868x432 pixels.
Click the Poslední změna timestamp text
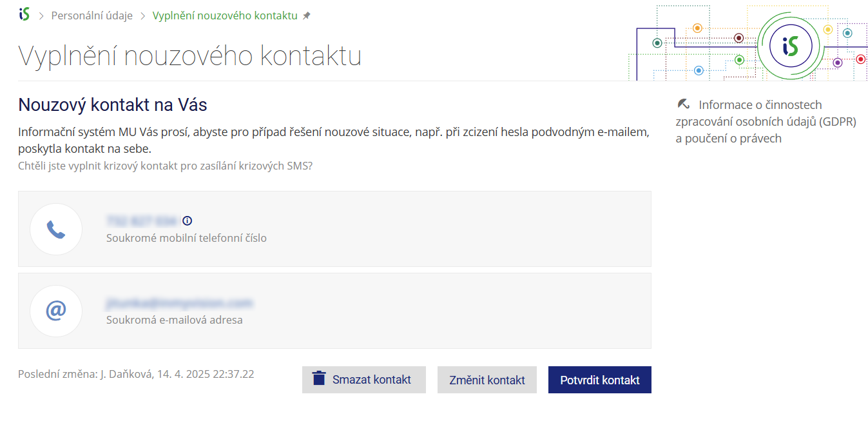136,374
